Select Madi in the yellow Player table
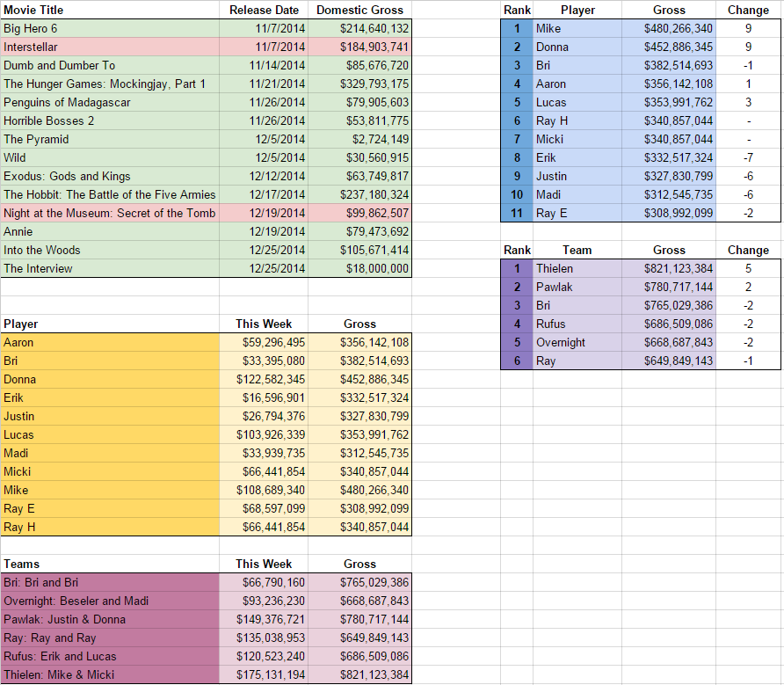 coord(110,454)
